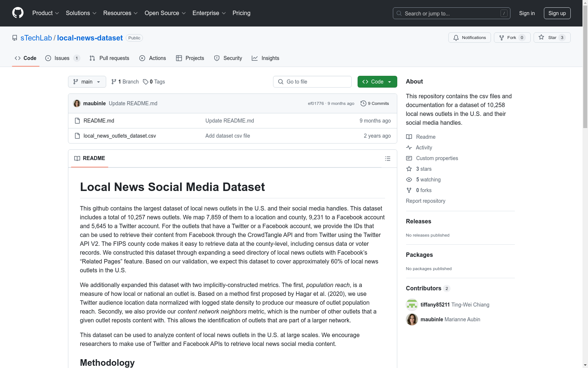Click the Custom properties note icon

point(409,158)
